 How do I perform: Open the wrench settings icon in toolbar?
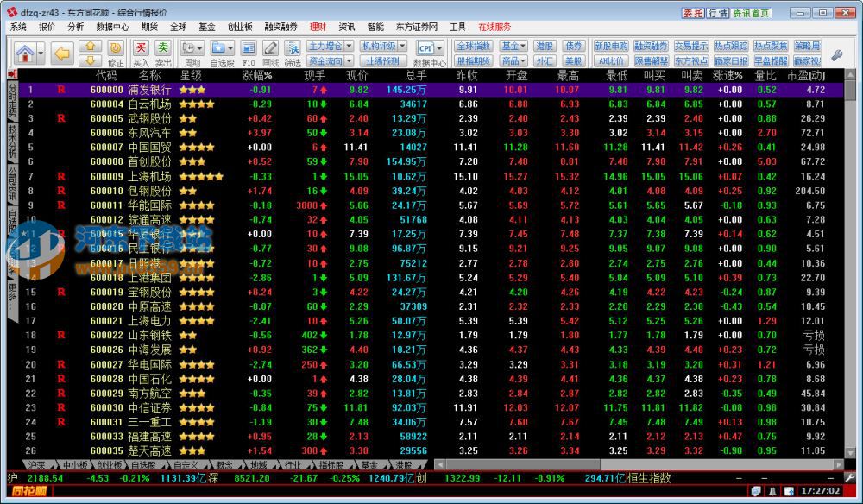coord(836,54)
